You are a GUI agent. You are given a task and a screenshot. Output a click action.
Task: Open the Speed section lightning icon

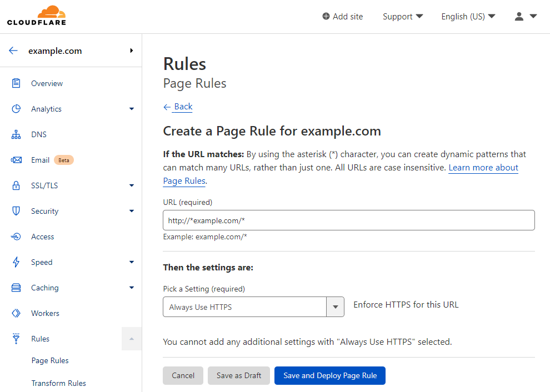point(16,262)
